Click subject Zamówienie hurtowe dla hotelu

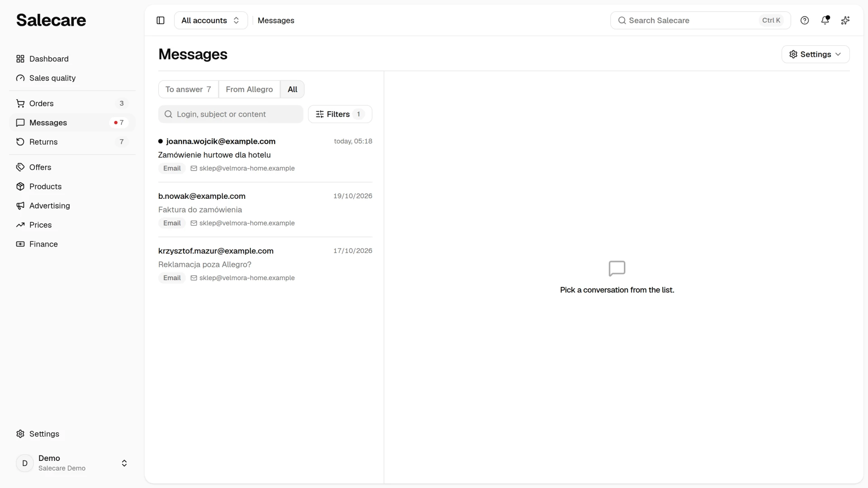(214, 155)
